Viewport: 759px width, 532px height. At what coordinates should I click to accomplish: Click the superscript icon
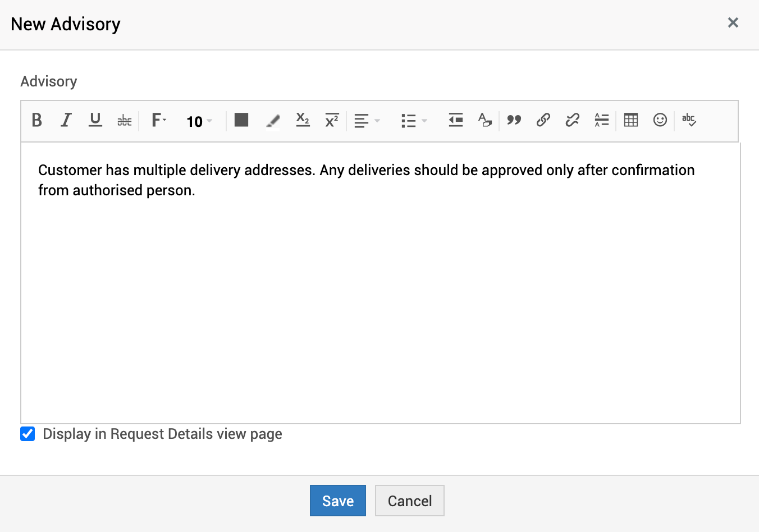click(332, 120)
